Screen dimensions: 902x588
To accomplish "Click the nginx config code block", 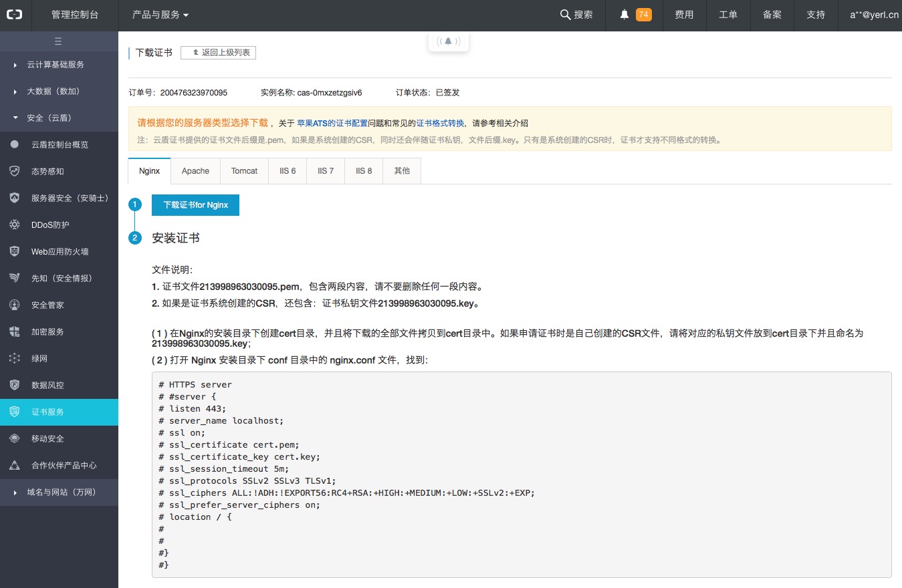I will 522,474.
